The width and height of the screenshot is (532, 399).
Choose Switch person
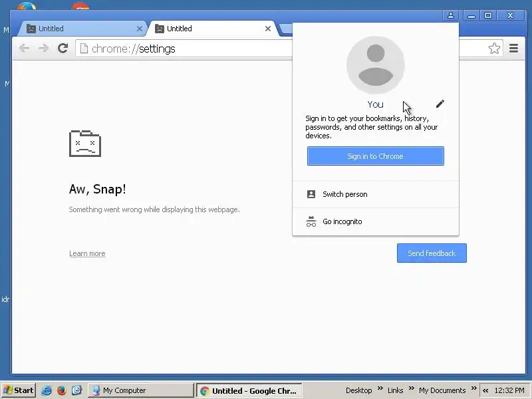[376, 194]
